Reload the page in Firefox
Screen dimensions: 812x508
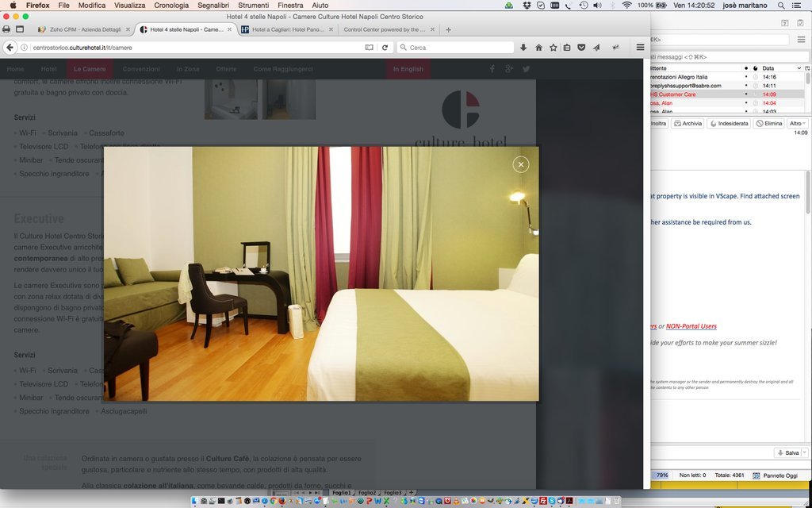pyautogui.click(x=385, y=47)
